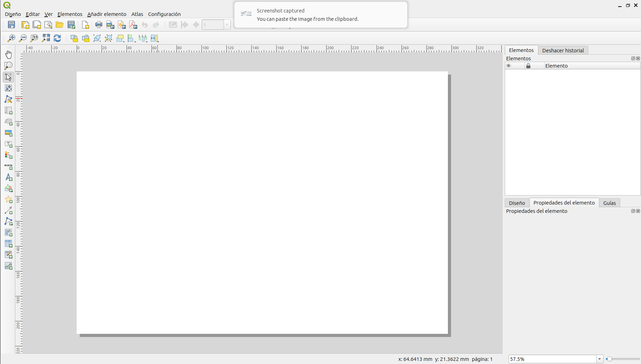Toggle the eye visibility column header
Viewport: 641px width, 364px height.
509,66
